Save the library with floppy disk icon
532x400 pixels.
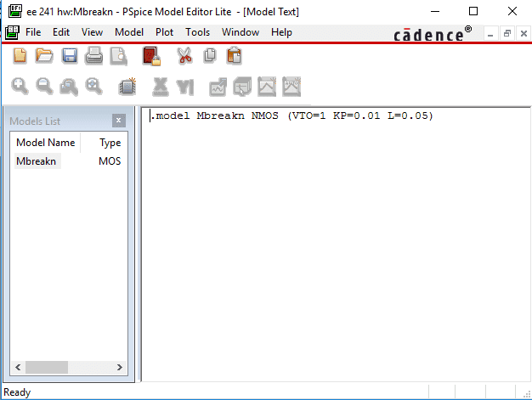point(69,56)
